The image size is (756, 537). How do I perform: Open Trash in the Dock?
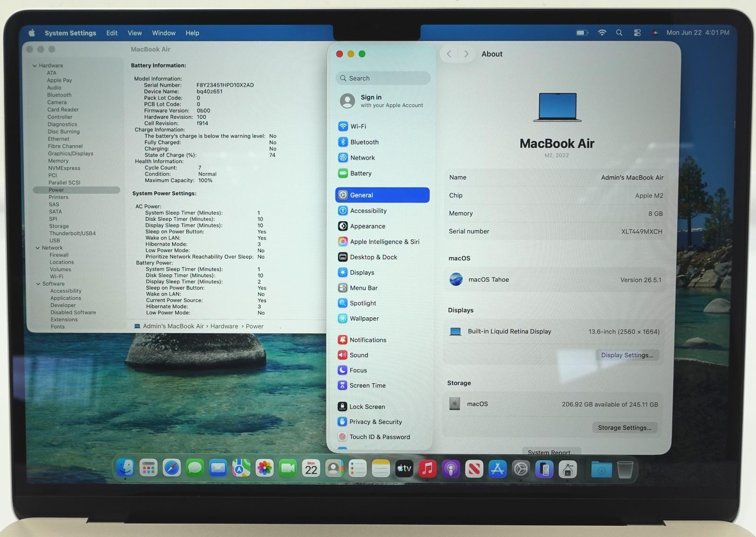pos(625,469)
